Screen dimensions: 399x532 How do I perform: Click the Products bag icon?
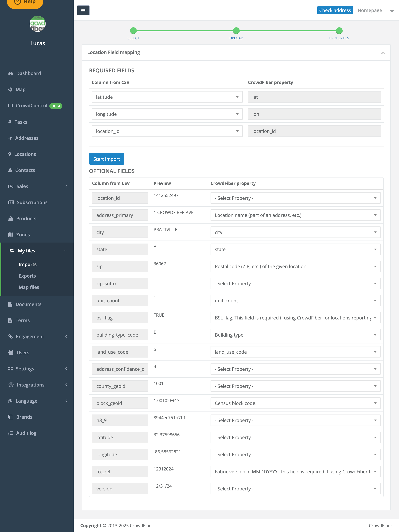point(11,218)
